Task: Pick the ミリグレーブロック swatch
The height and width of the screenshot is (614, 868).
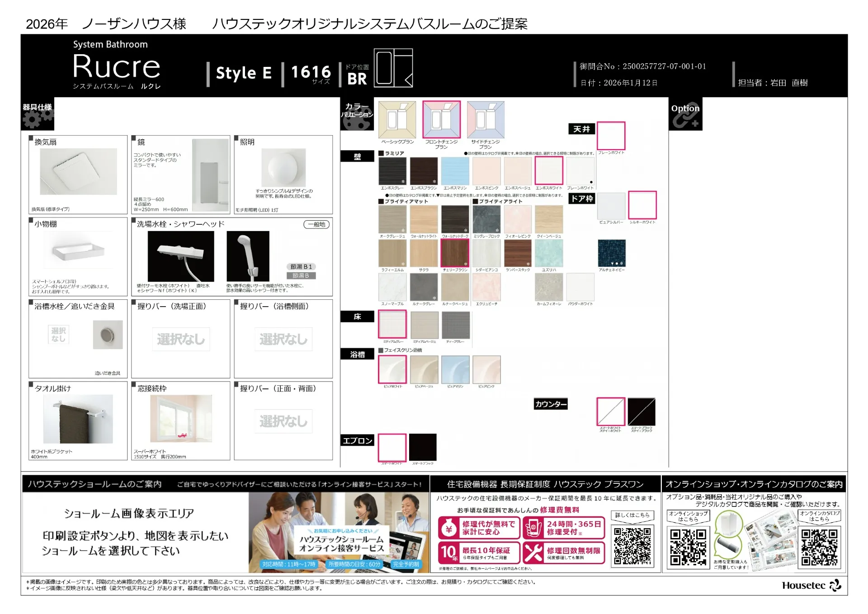Action: (x=486, y=219)
